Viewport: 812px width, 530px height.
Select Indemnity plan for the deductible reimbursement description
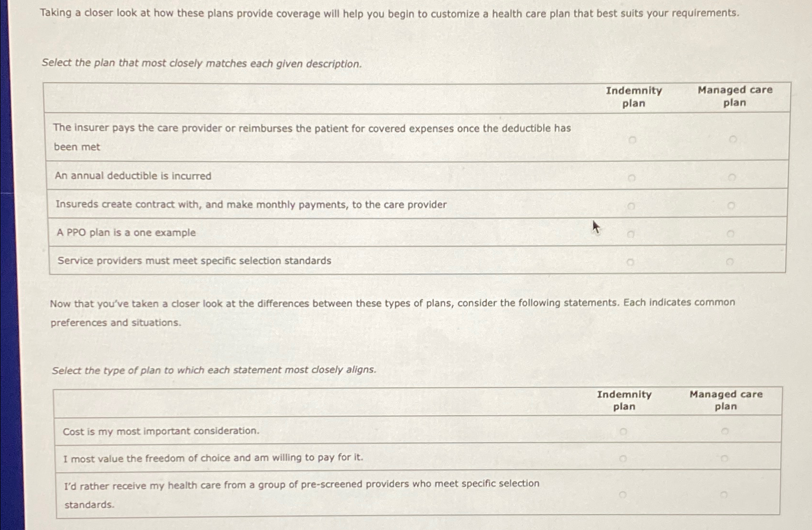(x=632, y=140)
